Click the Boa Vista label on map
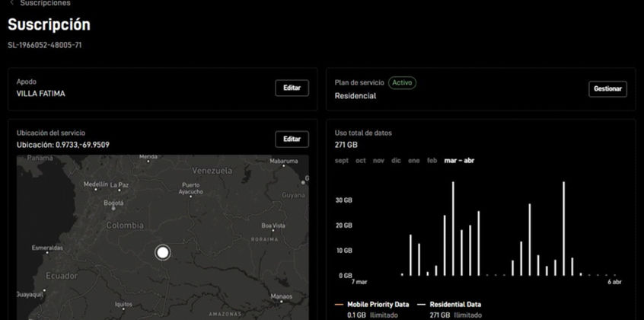 tap(273, 226)
